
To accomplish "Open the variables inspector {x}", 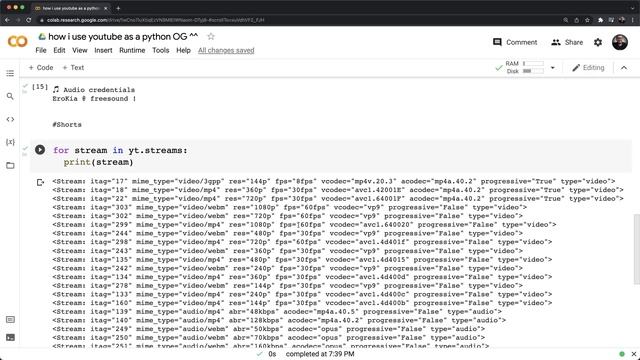I will coord(10,142).
